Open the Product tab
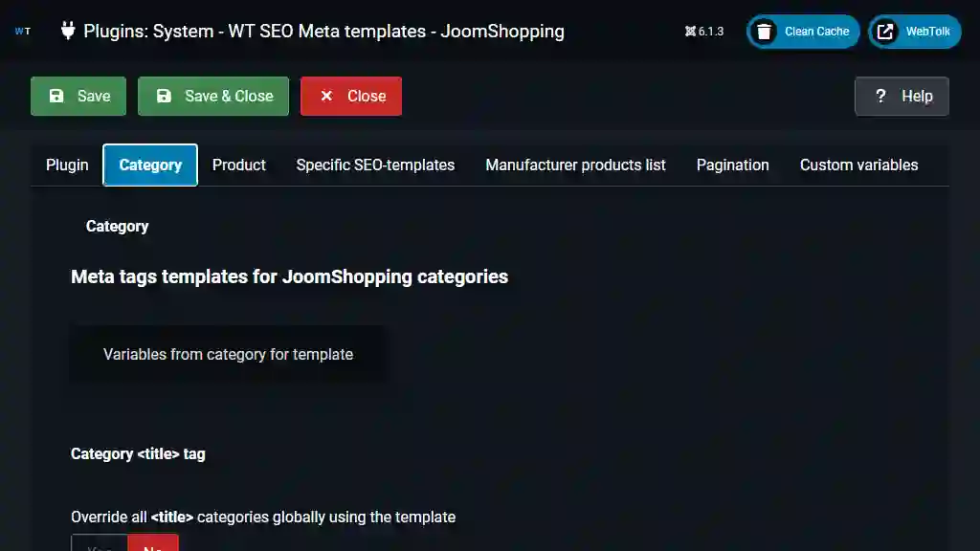 tap(238, 165)
